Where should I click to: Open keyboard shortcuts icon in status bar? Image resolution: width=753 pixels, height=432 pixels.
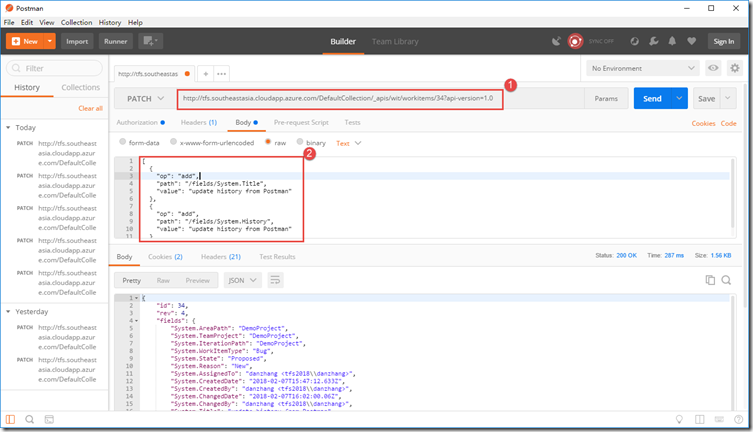(x=719, y=419)
